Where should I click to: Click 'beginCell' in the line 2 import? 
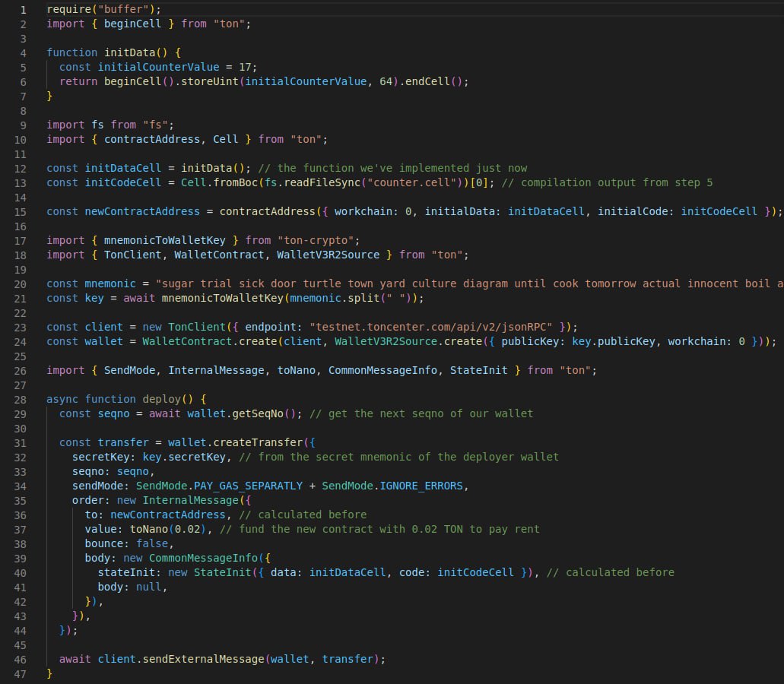(x=132, y=24)
